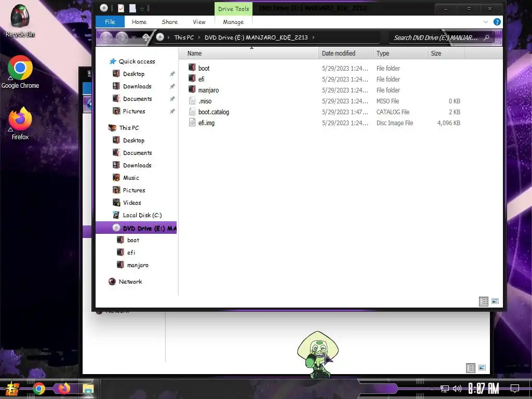Select This PC in navigation pane
The width and height of the screenshot is (532, 399).
(x=129, y=128)
